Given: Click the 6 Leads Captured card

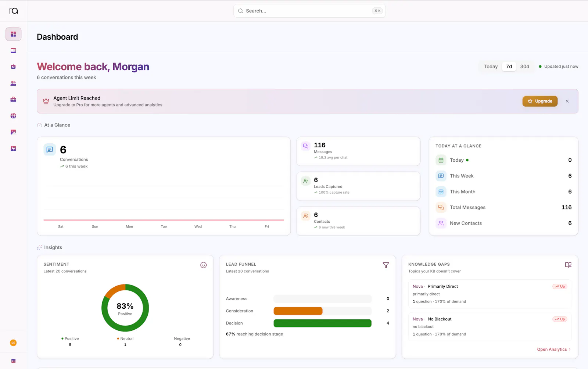Looking at the screenshot, I should 358,186.
